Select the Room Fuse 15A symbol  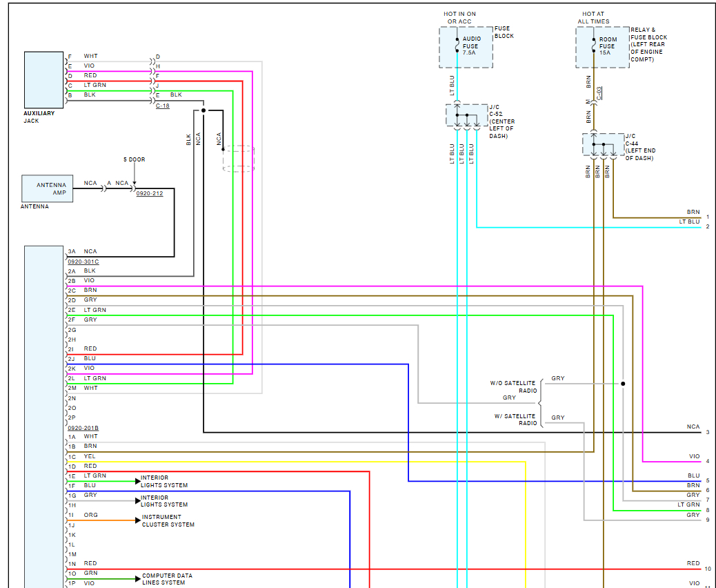[x=594, y=46]
